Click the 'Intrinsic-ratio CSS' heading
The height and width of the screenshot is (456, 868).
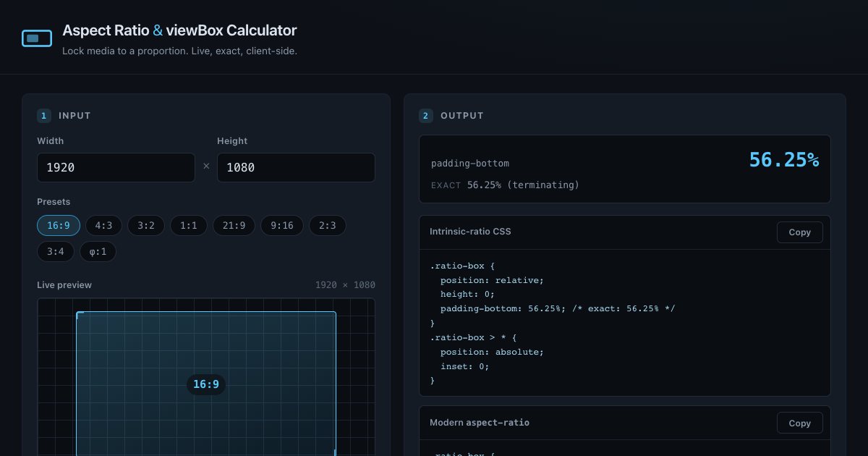click(x=470, y=232)
